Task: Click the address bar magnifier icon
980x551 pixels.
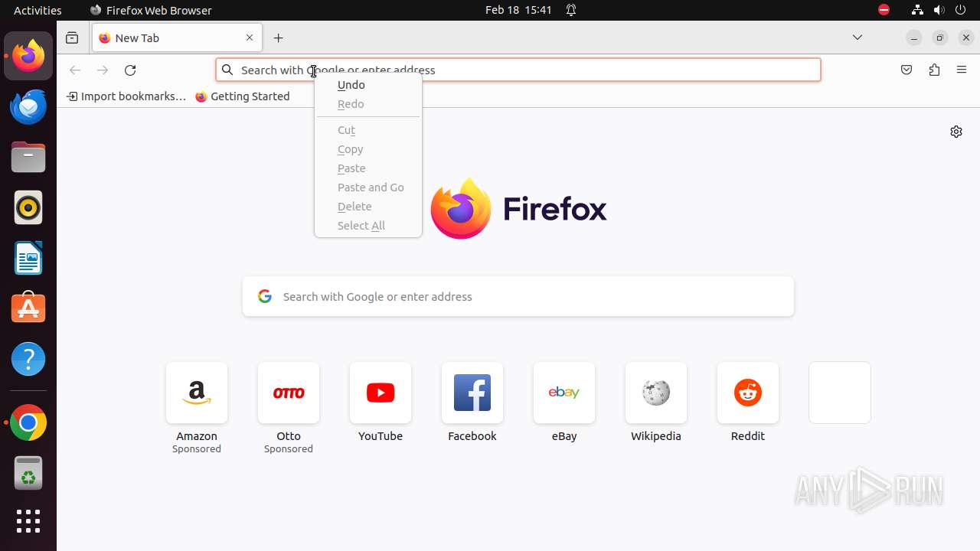Action: pyautogui.click(x=227, y=70)
